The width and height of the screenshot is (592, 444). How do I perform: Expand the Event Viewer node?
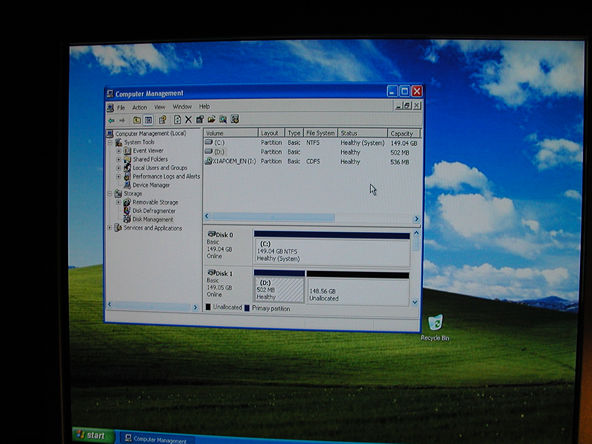coord(119,150)
